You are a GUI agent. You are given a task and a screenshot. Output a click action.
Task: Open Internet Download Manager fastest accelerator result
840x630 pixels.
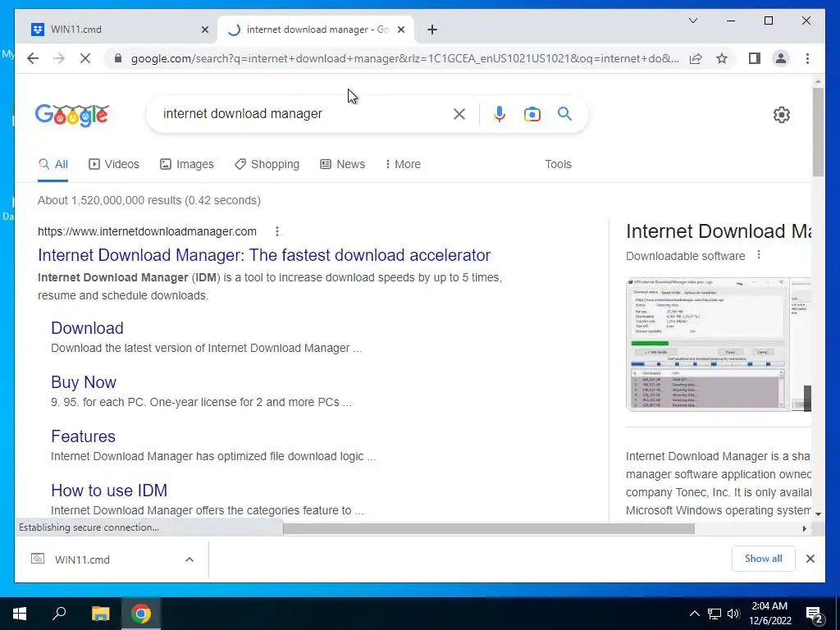(x=264, y=255)
